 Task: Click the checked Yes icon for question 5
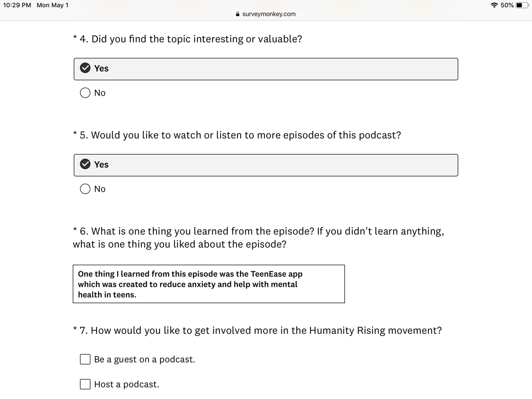pyautogui.click(x=85, y=164)
